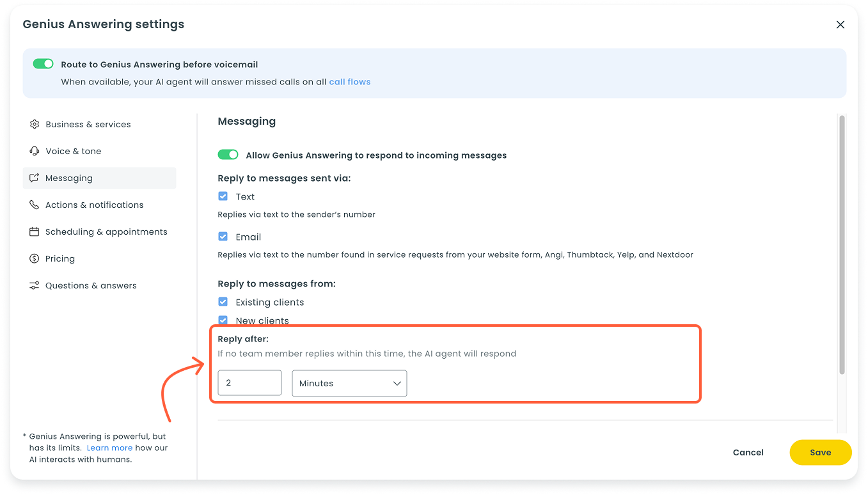This screenshot has height=495, width=868.
Task: Open the Pricing settings section
Action: [60, 258]
